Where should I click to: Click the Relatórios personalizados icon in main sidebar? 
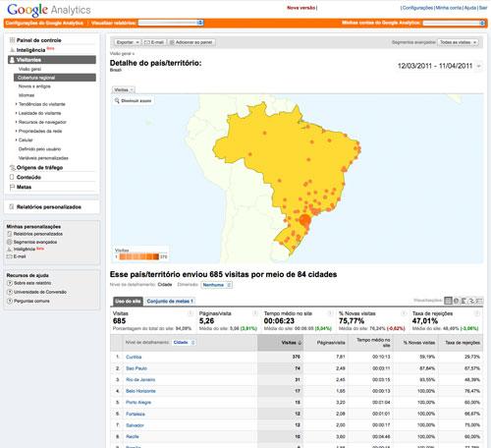(12, 207)
